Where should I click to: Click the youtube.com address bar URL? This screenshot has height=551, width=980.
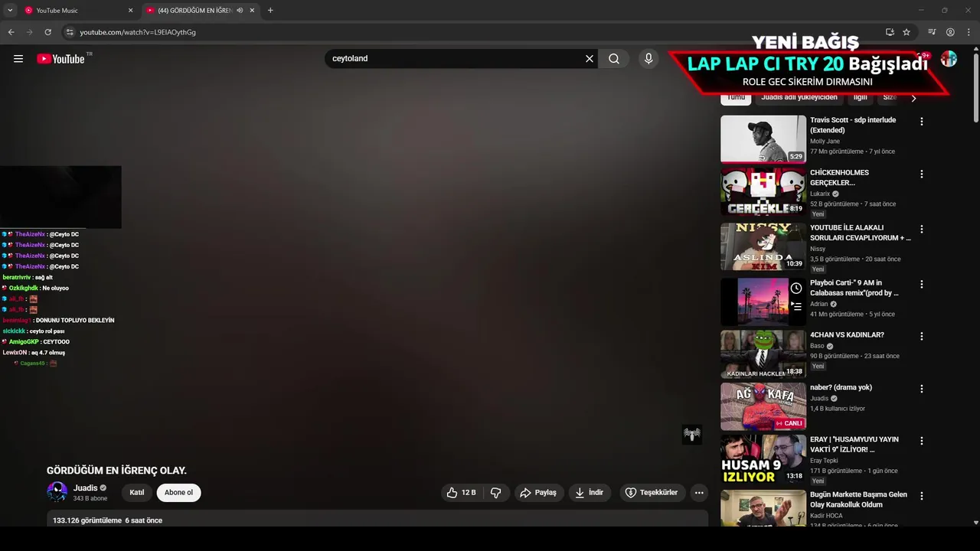[138, 32]
